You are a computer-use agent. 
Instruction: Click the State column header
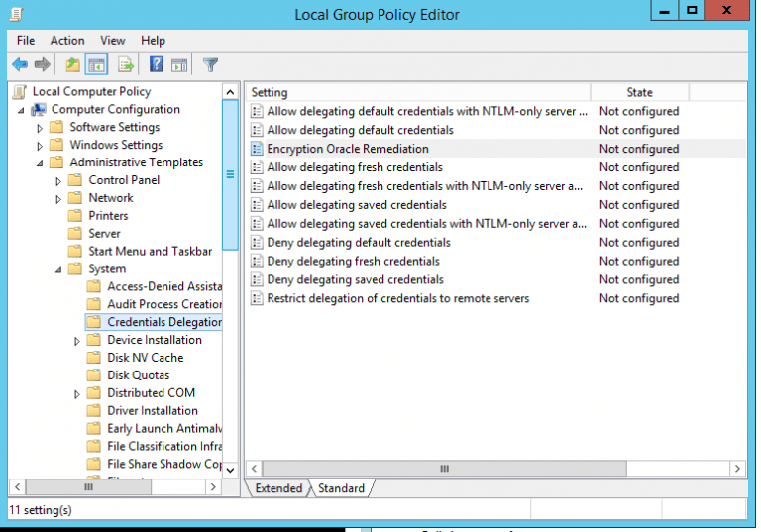point(640,92)
